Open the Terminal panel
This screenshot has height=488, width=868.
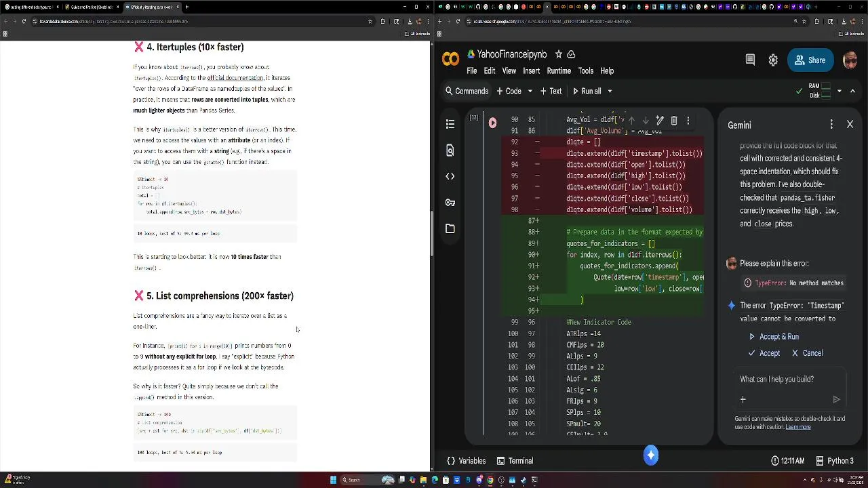[x=515, y=461]
